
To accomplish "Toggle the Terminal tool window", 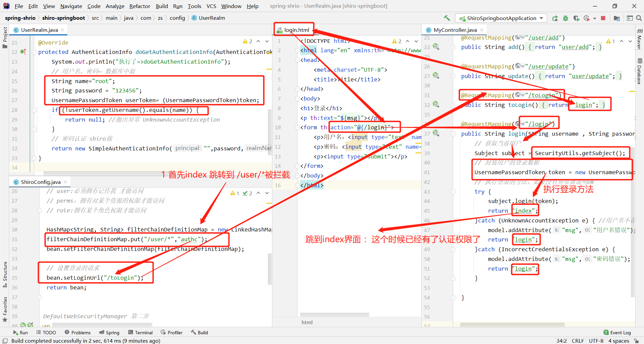I will click(141, 333).
